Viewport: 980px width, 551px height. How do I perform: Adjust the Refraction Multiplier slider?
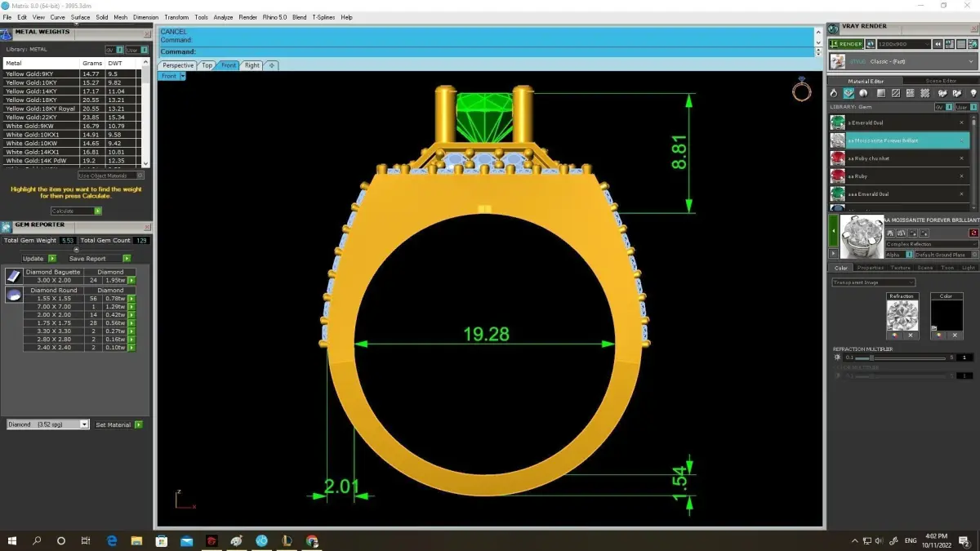tap(902, 358)
